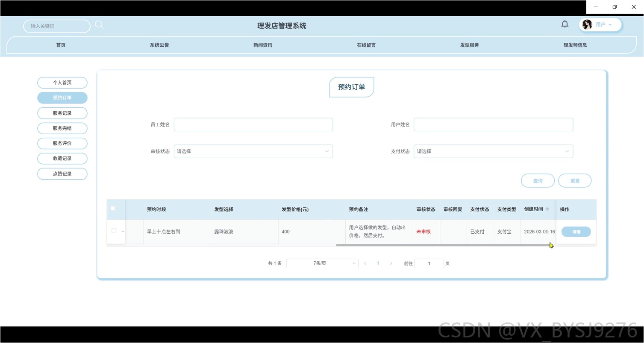
Task: Check the 露珠波波 order row checkbox
Action: (x=114, y=231)
